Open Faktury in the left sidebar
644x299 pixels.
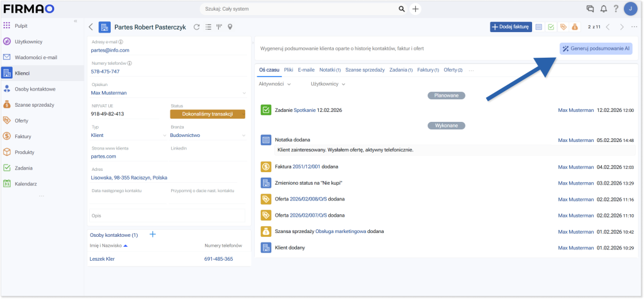click(x=23, y=136)
